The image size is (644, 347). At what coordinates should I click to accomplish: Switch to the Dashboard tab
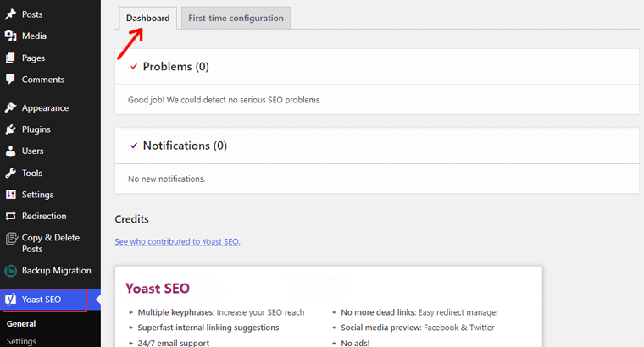(147, 18)
